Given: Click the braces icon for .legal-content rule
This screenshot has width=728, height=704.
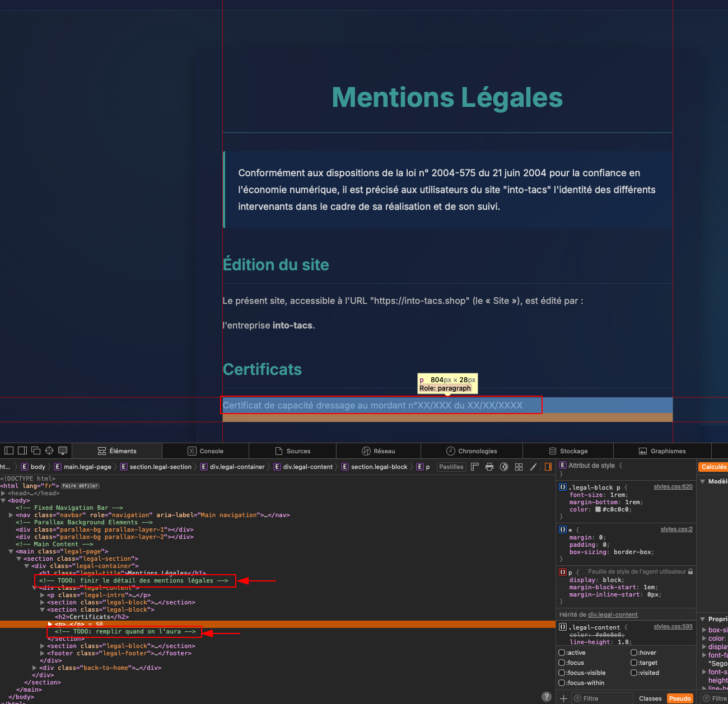Looking at the screenshot, I should [563, 627].
